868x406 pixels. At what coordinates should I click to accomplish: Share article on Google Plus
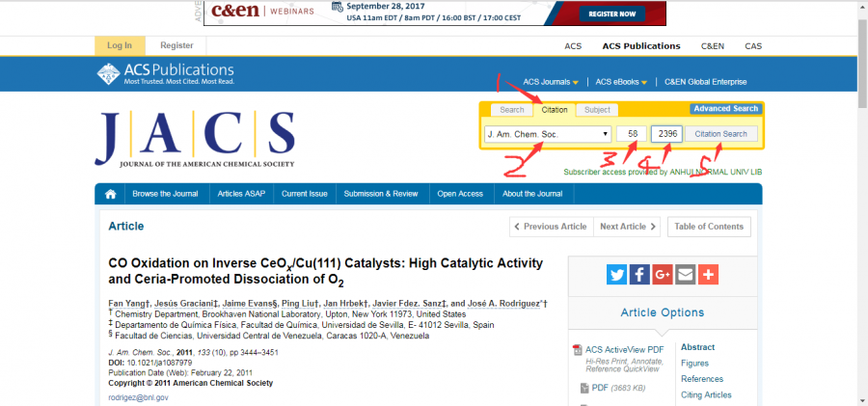pos(663,274)
